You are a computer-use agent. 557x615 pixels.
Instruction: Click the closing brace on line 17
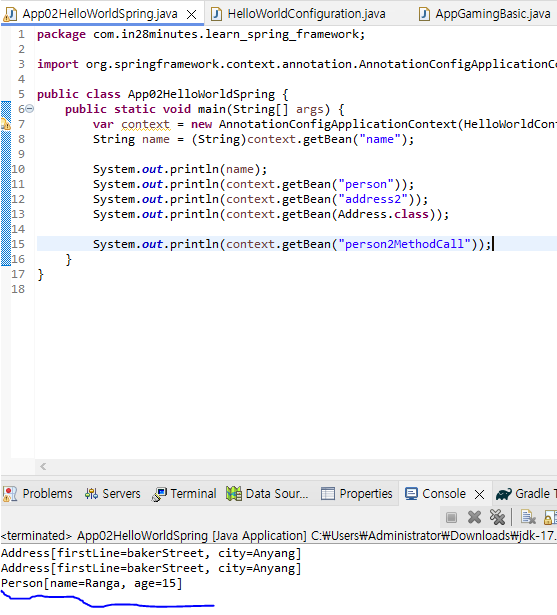tap(40, 275)
